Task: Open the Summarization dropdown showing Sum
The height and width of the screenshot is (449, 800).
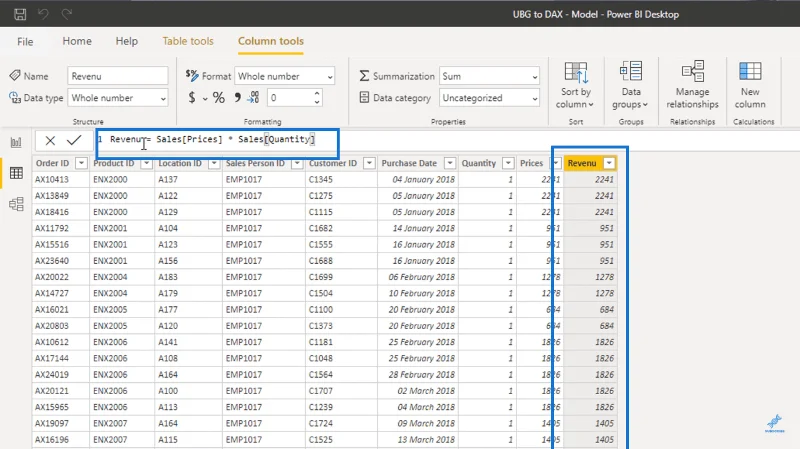Action: [x=489, y=77]
